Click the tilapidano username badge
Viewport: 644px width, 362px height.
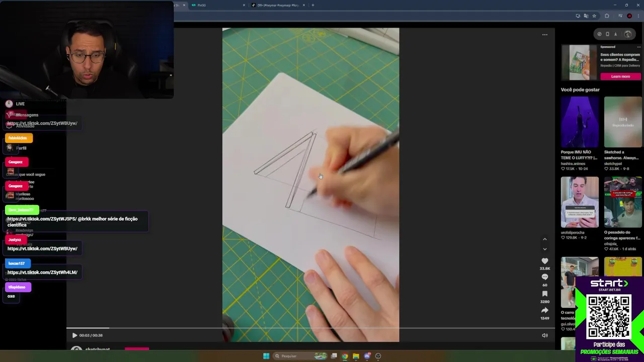coord(18,287)
